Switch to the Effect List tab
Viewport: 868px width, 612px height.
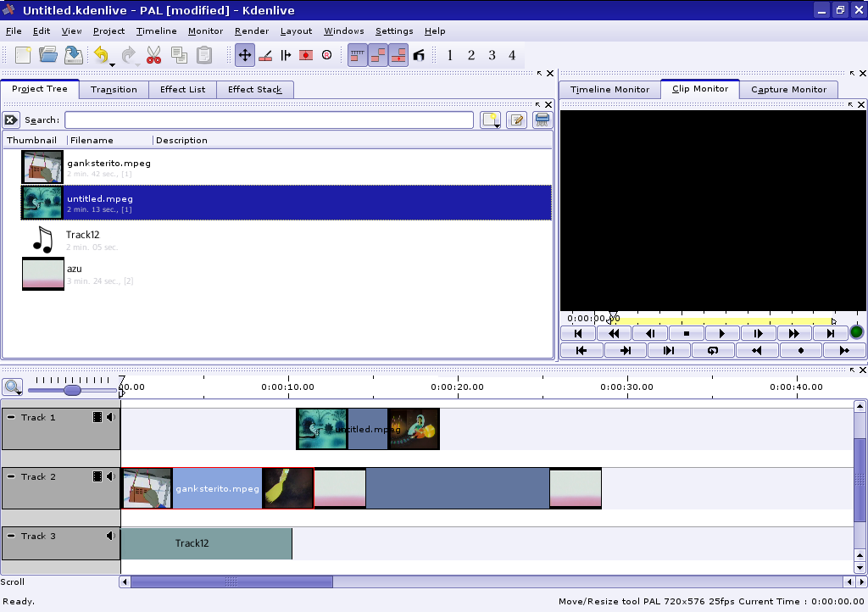pos(182,90)
